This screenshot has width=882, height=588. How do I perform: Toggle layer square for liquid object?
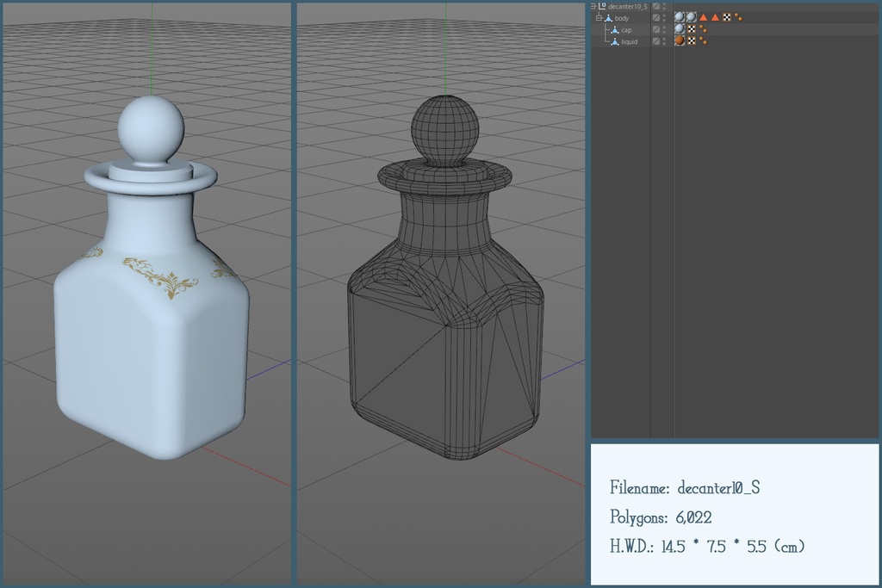click(x=656, y=41)
